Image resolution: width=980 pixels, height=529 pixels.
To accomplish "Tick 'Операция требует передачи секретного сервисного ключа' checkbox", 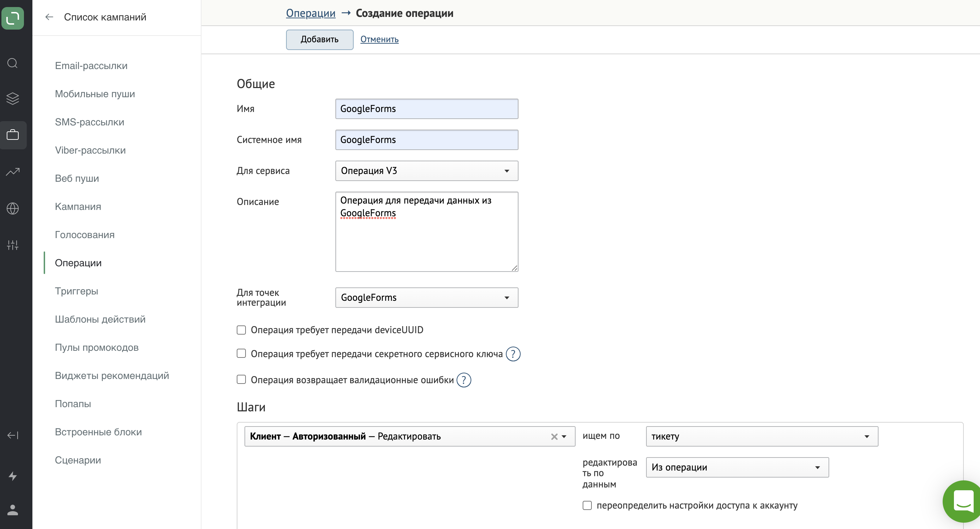I will 241,353.
